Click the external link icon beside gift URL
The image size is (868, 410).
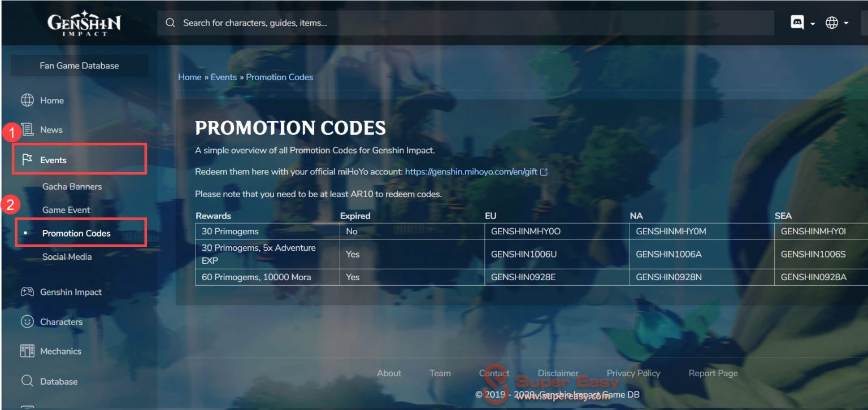(x=544, y=172)
